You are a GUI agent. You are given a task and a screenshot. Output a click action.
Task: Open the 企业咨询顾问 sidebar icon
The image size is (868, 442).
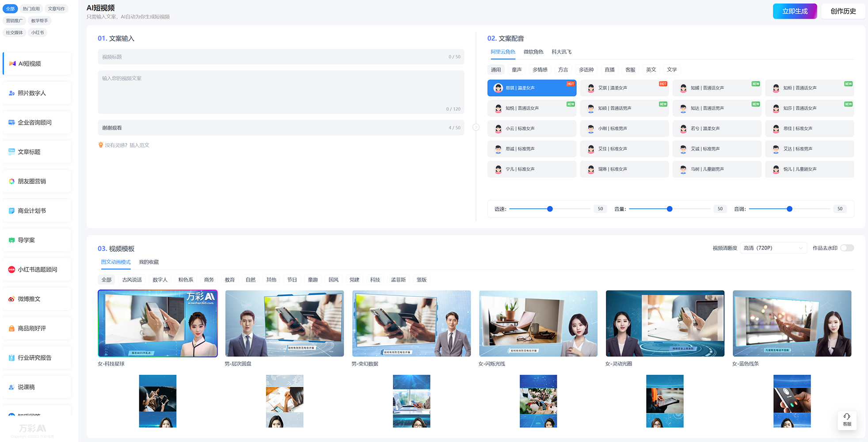pos(11,122)
